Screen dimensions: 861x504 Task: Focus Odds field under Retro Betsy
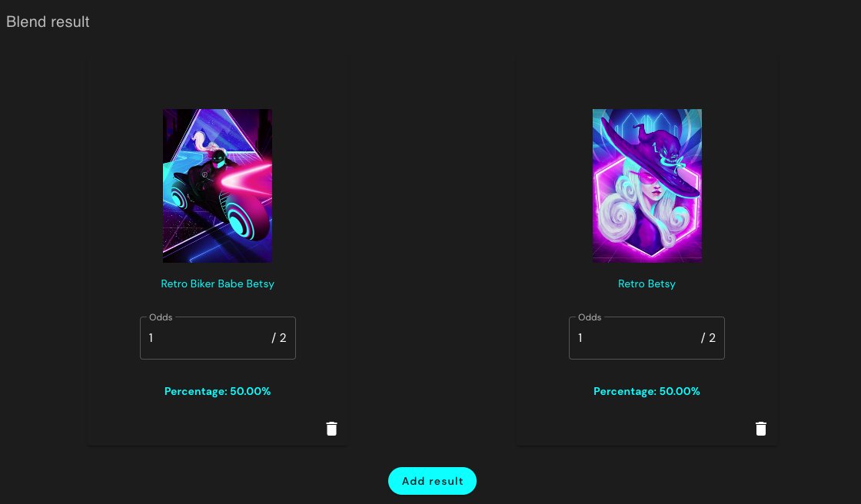tap(647, 338)
